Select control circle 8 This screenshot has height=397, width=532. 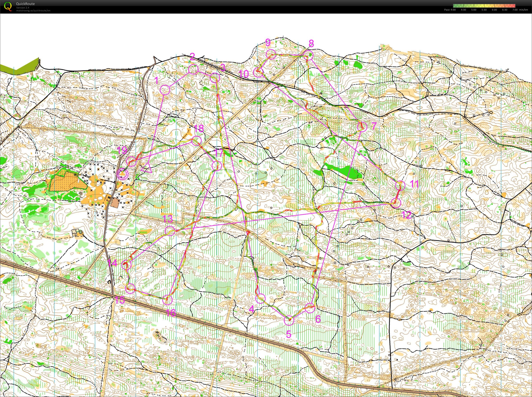click(308, 56)
